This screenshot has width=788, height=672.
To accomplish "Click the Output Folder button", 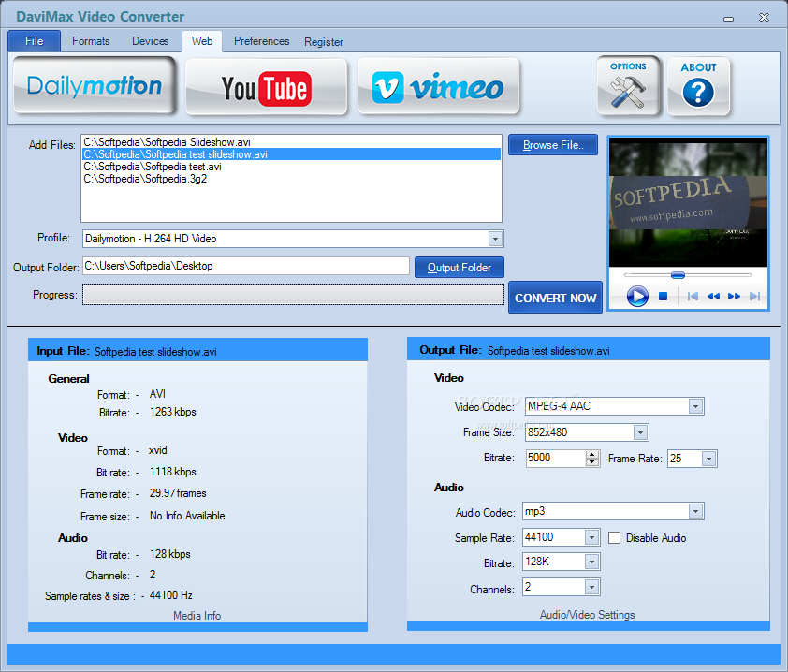I will pyautogui.click(x=460, y=268).
